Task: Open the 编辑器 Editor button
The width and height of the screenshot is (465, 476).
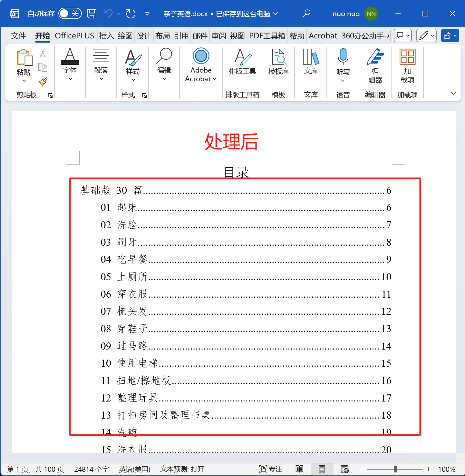Action: tap(375, 66)
